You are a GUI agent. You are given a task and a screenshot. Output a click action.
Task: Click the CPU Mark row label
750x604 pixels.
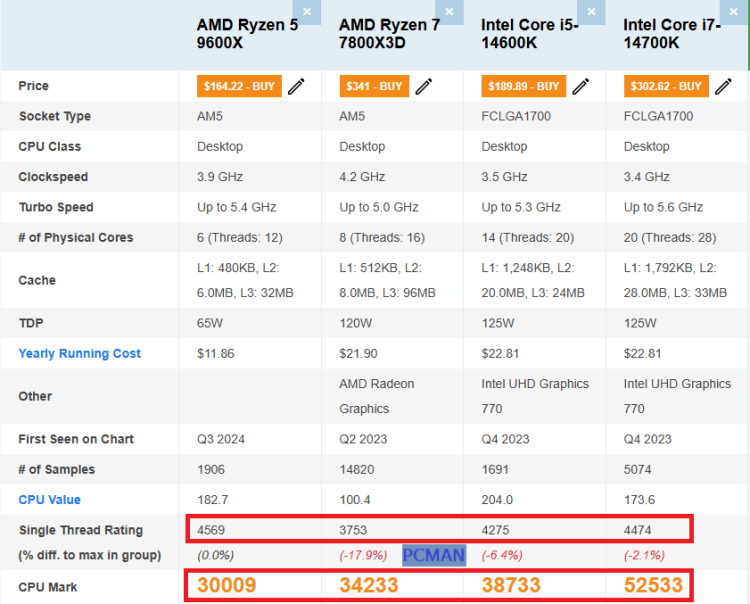[47, 587]
